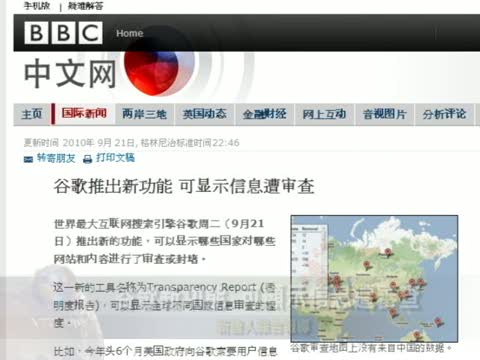Select the 主页 navigation tab
The width and height of the screenshot is (480, 360).
coord(32,114)
